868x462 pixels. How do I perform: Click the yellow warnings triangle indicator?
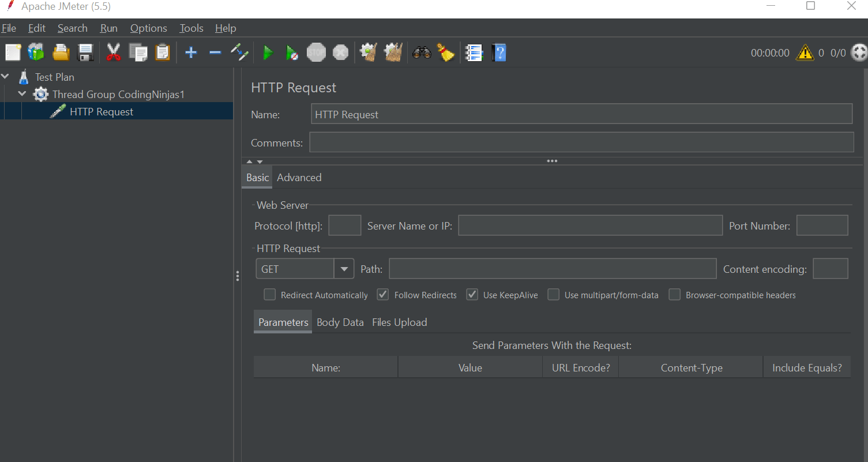805,52
